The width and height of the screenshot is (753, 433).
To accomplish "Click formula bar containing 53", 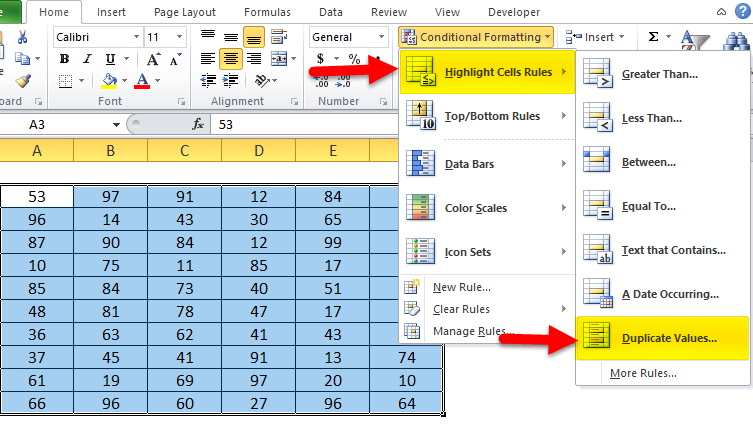I will coord(304,124).
